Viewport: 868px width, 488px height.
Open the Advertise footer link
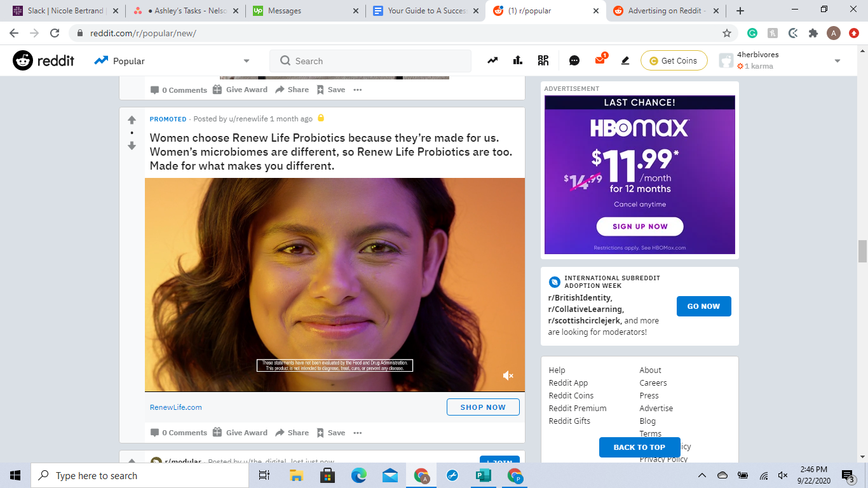pyautogui.click(x=656, y=409)
